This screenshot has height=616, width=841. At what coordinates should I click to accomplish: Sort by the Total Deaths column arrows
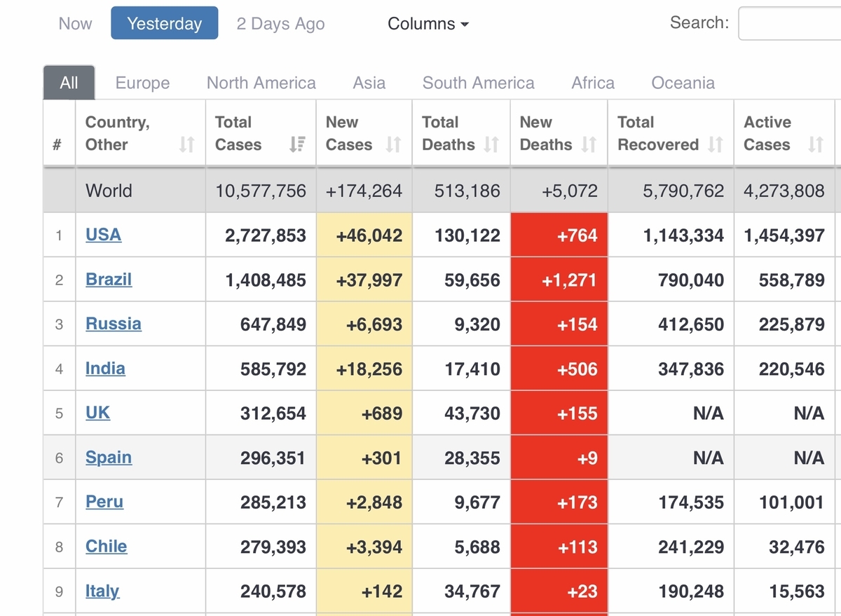tap(491, 144)
